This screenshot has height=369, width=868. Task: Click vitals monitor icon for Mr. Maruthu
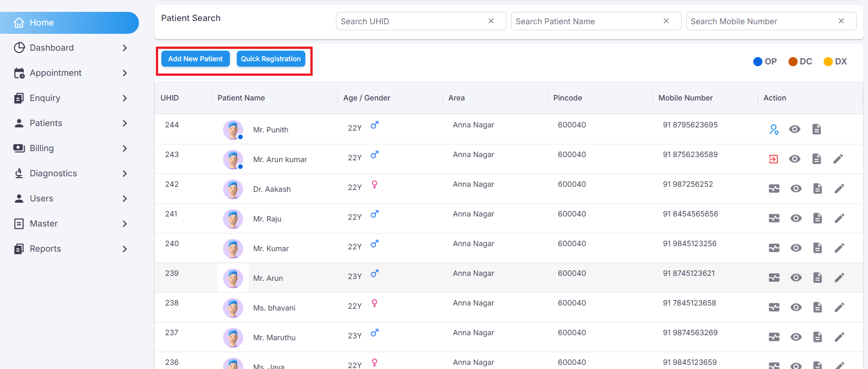tap(774, 337)
